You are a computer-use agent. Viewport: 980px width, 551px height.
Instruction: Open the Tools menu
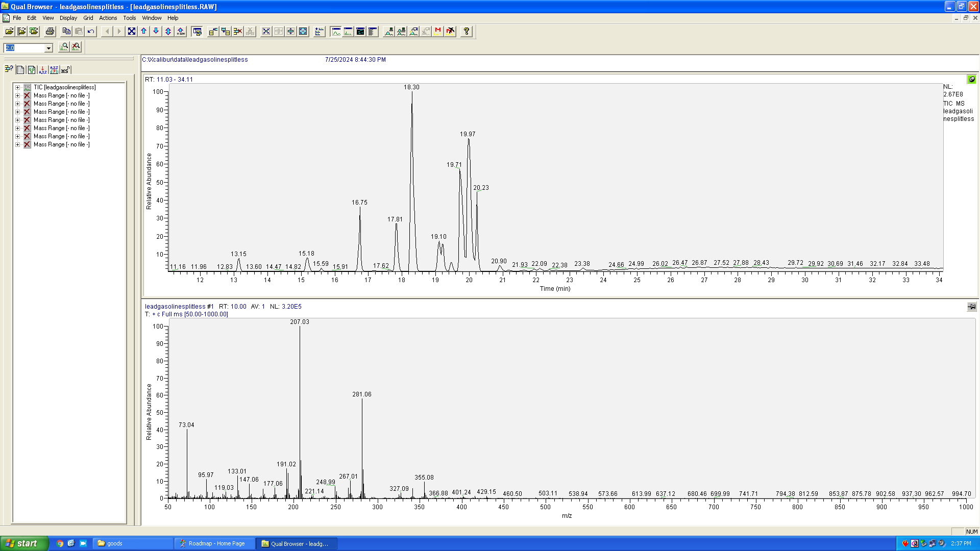tap(130, 18)
